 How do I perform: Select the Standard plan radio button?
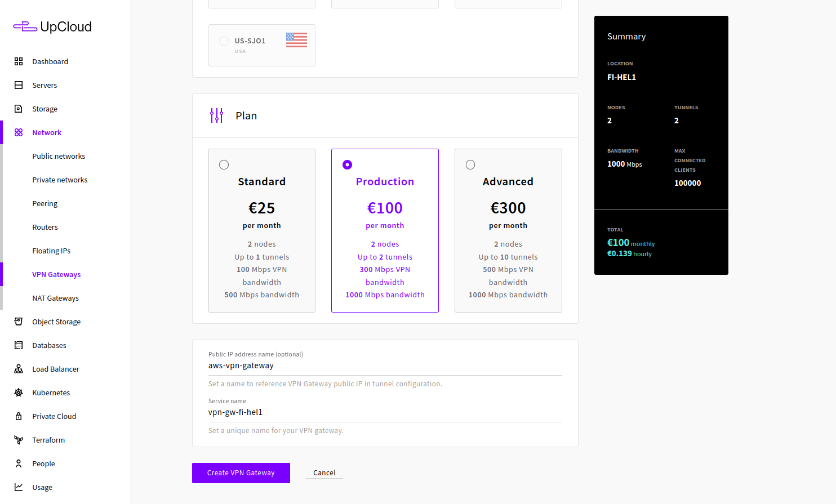tap(224, 164)
